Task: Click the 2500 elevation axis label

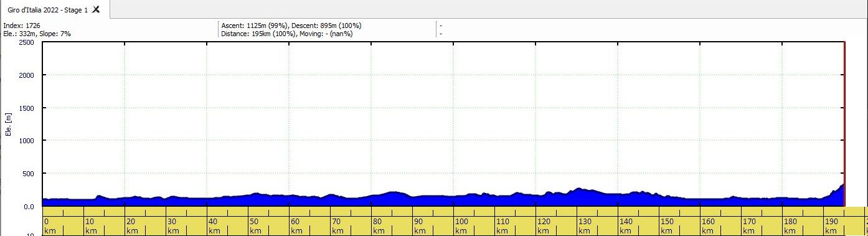Action: [26, 42]
